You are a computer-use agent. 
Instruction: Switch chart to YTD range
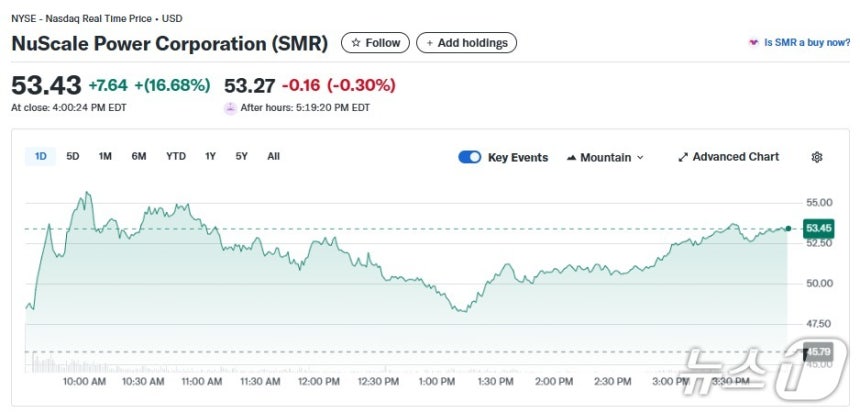coord(176,156)
